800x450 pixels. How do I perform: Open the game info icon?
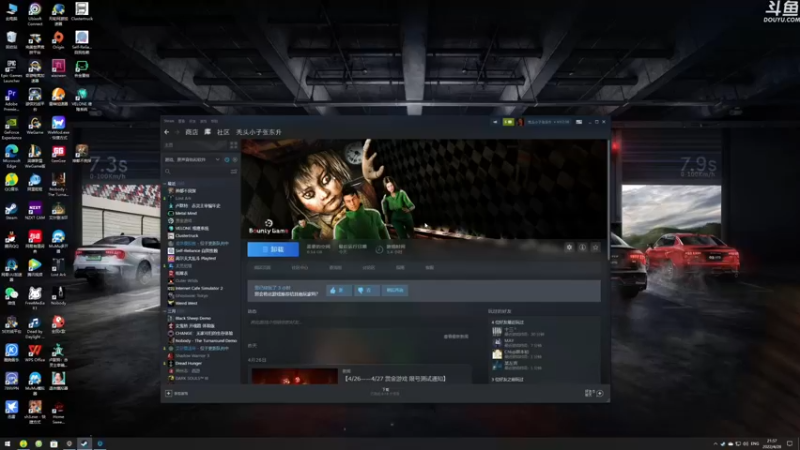point(582,247)
